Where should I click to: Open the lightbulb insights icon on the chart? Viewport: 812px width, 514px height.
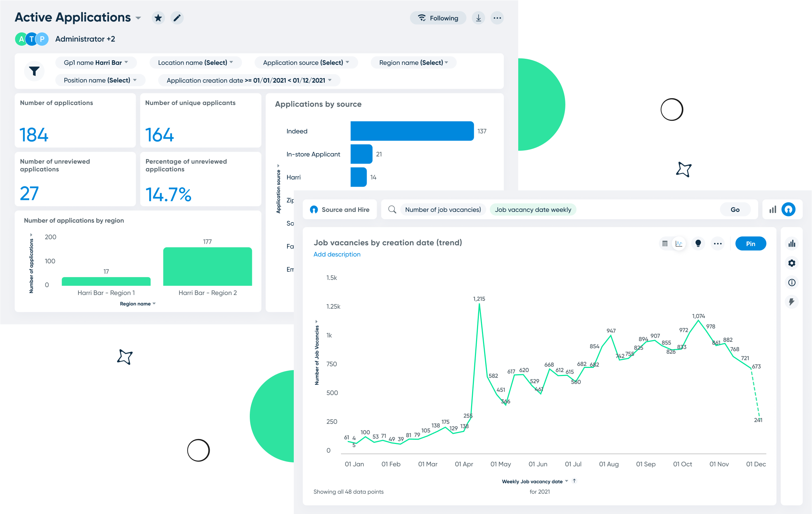point(698,243)
